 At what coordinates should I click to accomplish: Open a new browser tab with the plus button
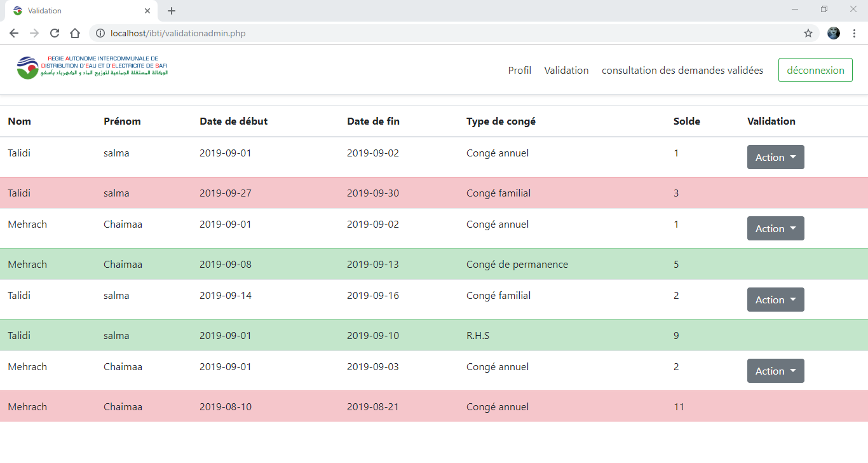click(x=171, y=10)
